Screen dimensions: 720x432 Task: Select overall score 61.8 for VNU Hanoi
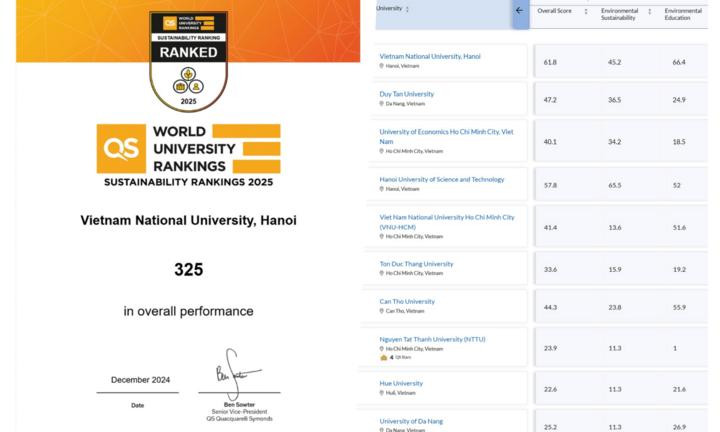[x=550, y=62]
